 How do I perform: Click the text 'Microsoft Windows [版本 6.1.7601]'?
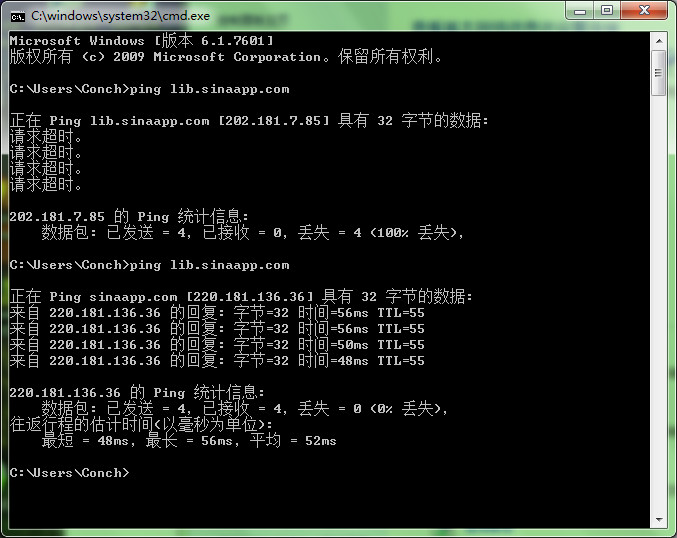click(142, 41)
